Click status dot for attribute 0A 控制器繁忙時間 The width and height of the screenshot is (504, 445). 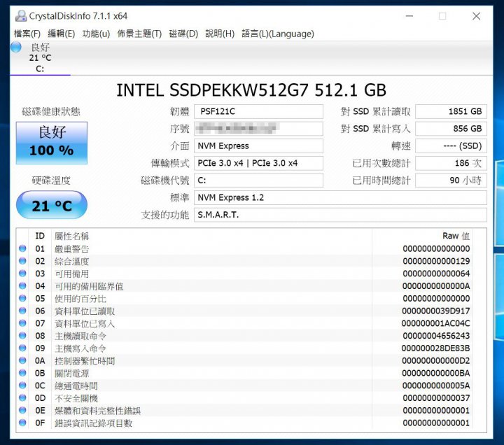22,360
